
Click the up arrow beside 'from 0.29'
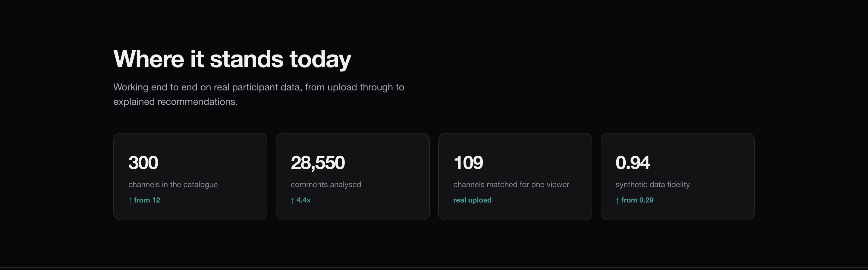coord(617,201)
